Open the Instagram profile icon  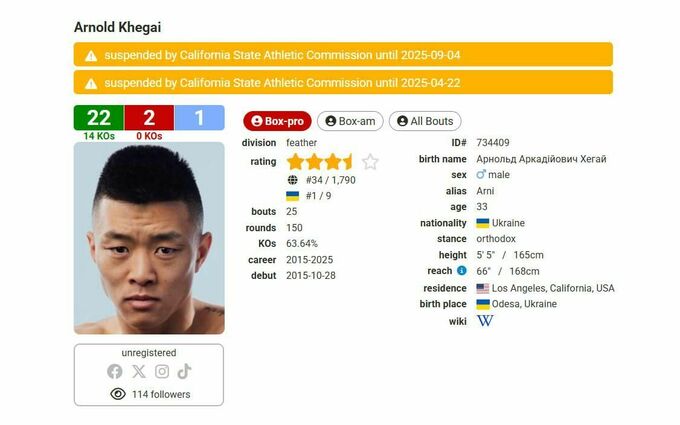[162, 372]
